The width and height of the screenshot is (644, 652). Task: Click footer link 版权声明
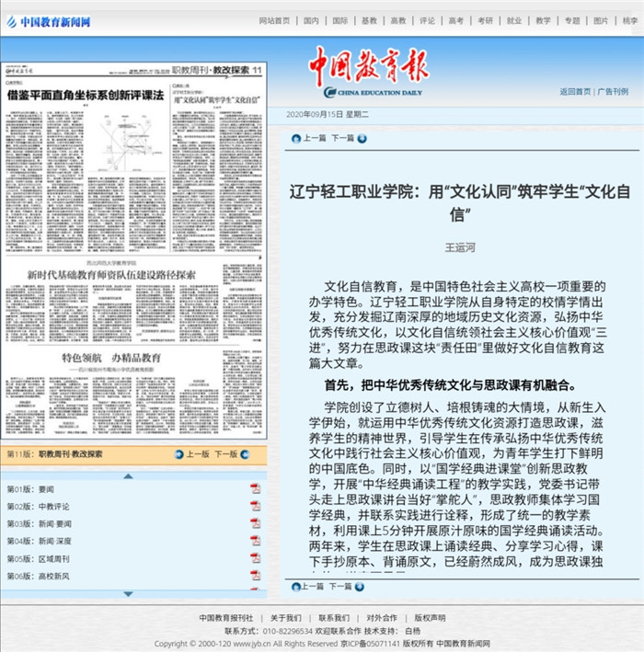pos(430,618)
